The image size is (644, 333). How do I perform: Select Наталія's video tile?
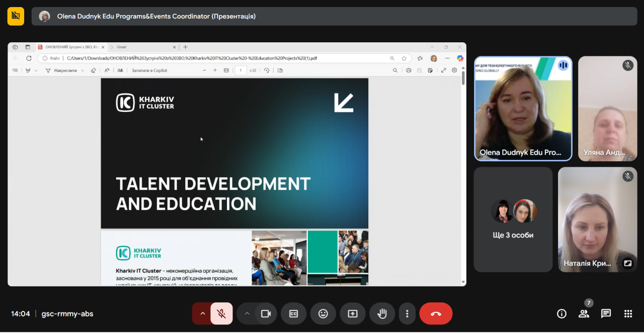click(597, 220)
